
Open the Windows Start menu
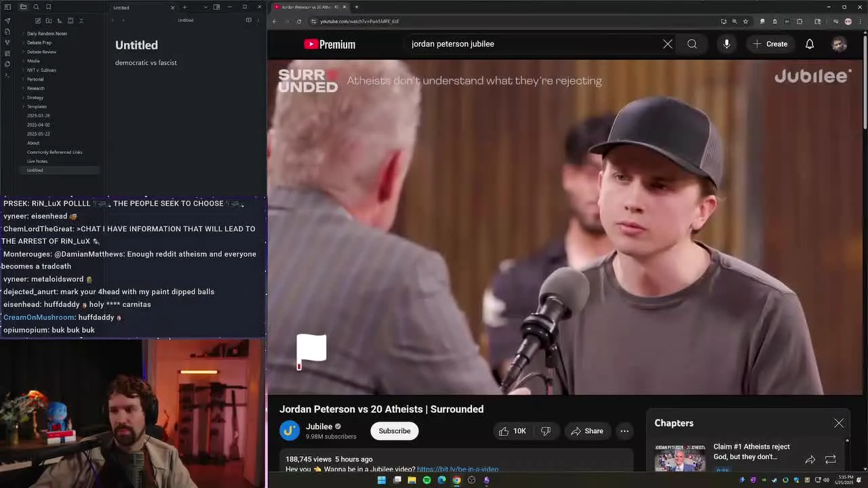381,480
